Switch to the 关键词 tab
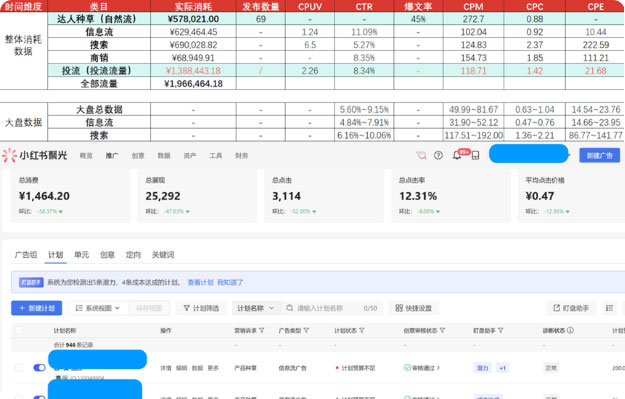The width and height of the screenshot is (625, 399). click(163, 255)
